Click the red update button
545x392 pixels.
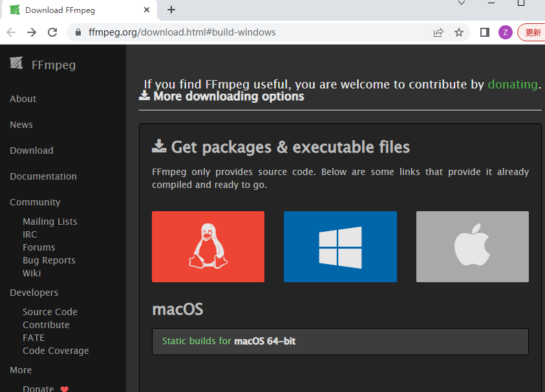point(533,32)
